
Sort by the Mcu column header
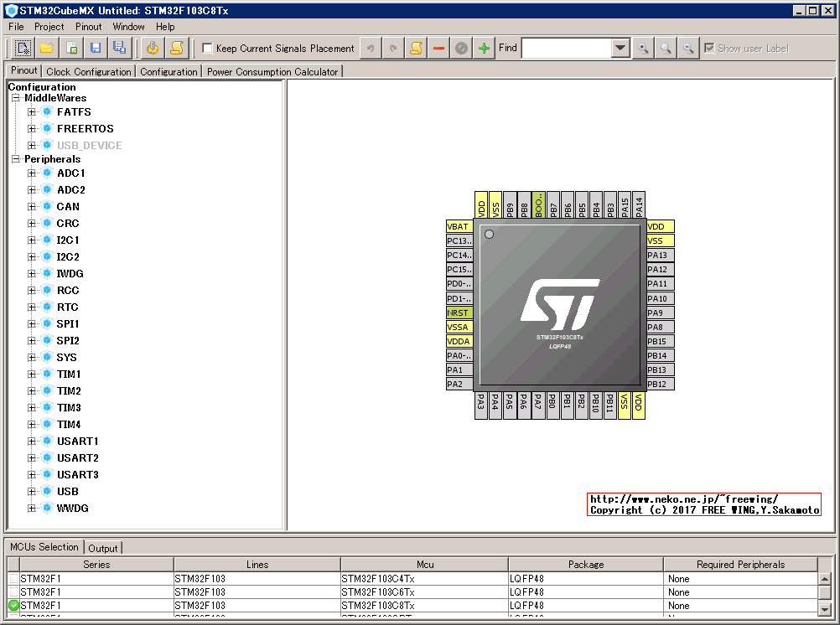pos(425,565)
